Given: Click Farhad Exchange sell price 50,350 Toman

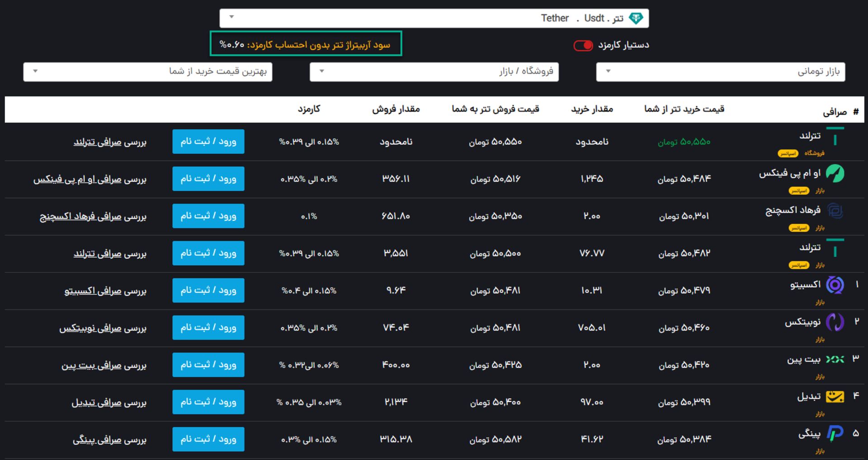Looking at the screenshot, I should tap(495, 217).
